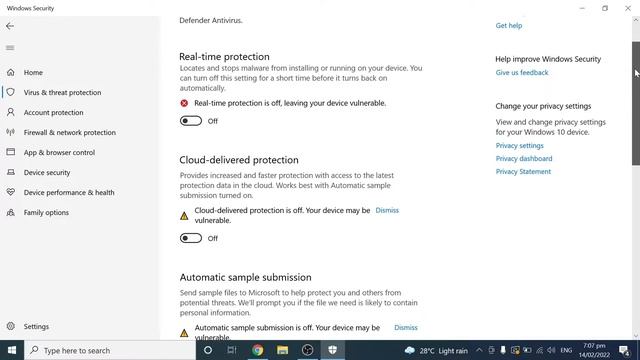Open the Privacy Statement link
Viewport: 640px width, 360px height.
pyautogui.click(x=523, y=171)
